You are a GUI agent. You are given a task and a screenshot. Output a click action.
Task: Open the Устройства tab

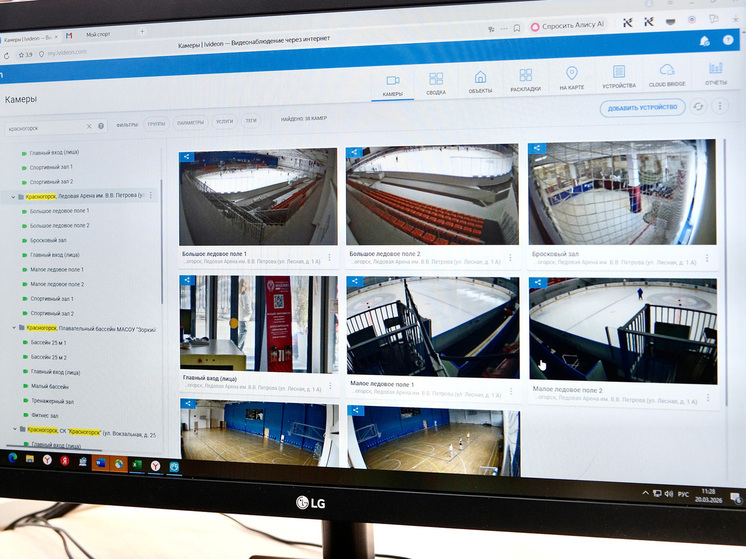[619, 76]
